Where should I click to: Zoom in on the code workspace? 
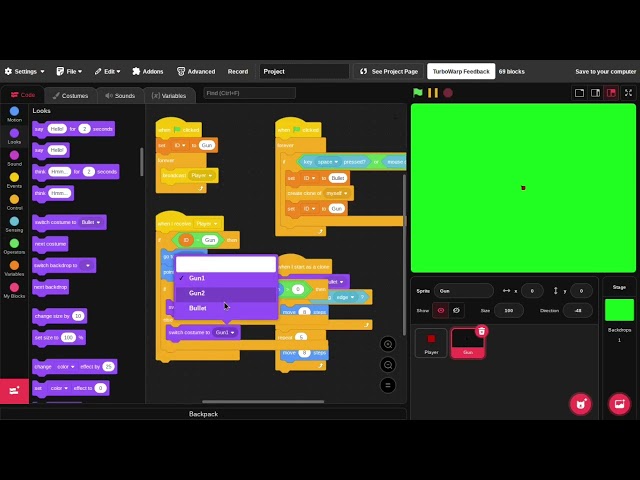388,344
